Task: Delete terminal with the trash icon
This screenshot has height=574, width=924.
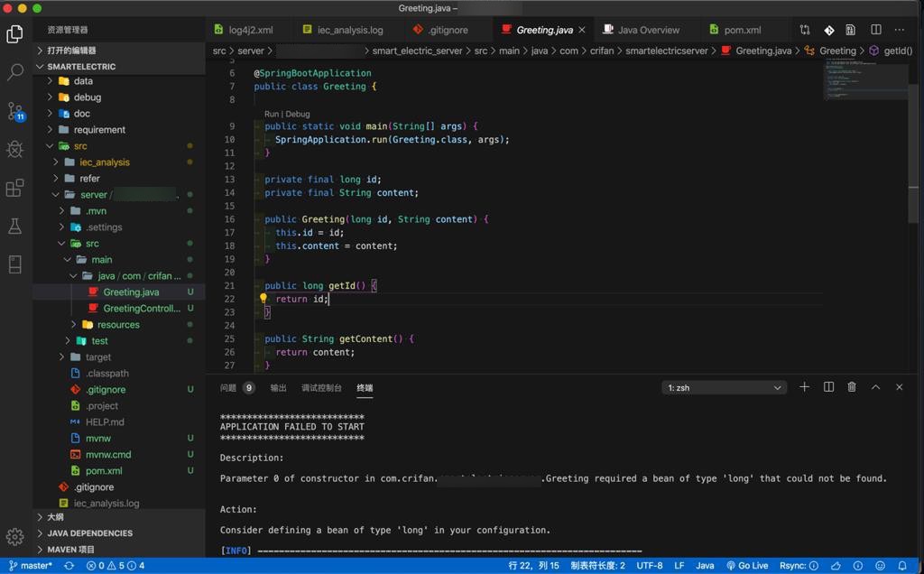Action: point(852,387)
